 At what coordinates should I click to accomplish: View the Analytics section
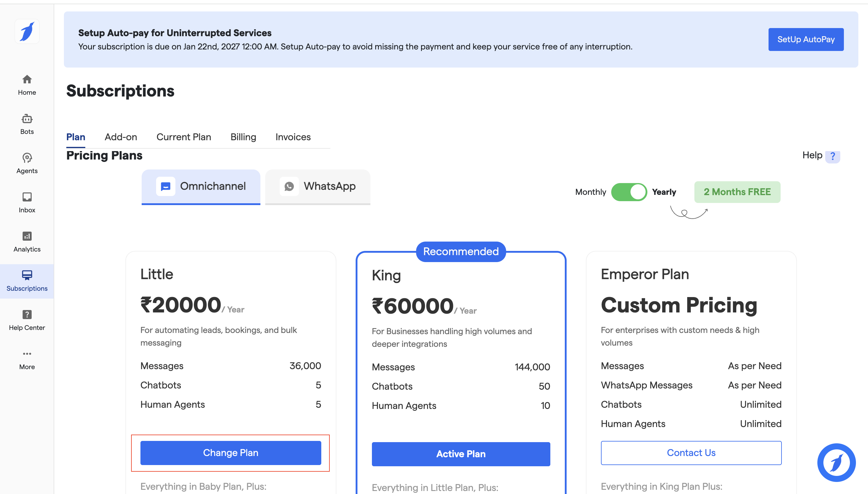pyautogui.click(x=27, y=242)
